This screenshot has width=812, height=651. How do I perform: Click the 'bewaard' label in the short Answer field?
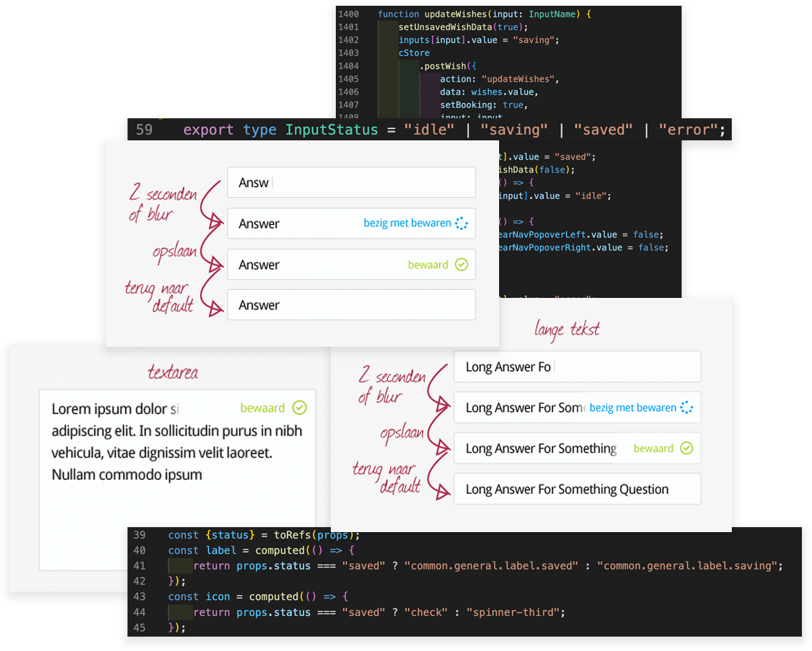coord(427,265)
